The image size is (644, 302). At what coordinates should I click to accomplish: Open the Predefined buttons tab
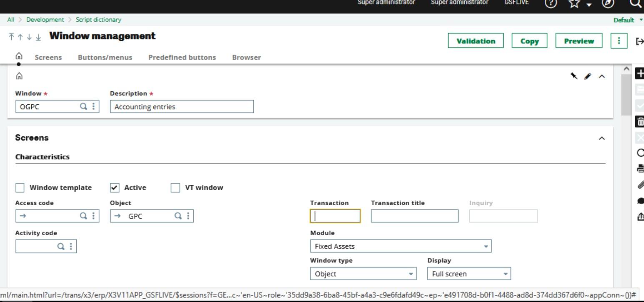[x=182, y=58]
